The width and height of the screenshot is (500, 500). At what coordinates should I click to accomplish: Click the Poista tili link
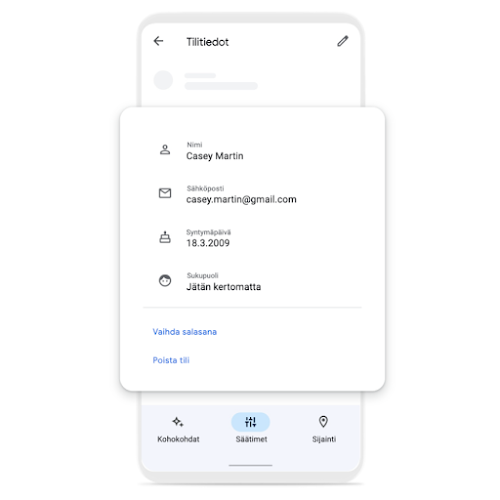[171, 360]
